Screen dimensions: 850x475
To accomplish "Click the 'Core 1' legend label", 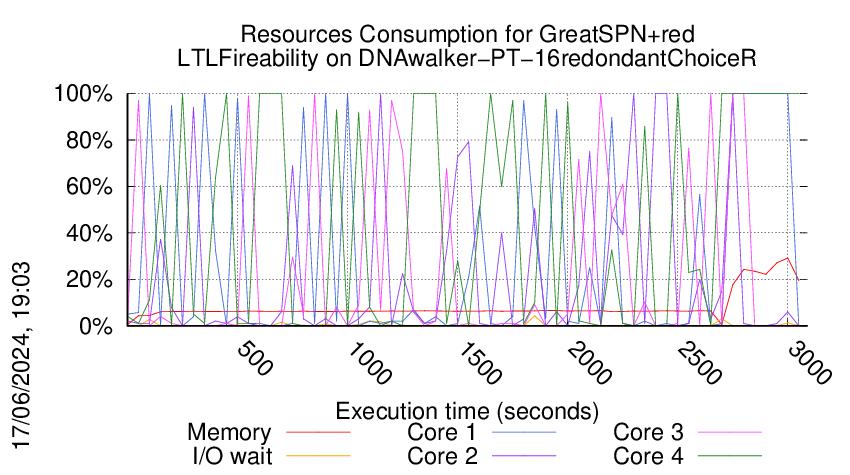I will [x=442, y=432].
